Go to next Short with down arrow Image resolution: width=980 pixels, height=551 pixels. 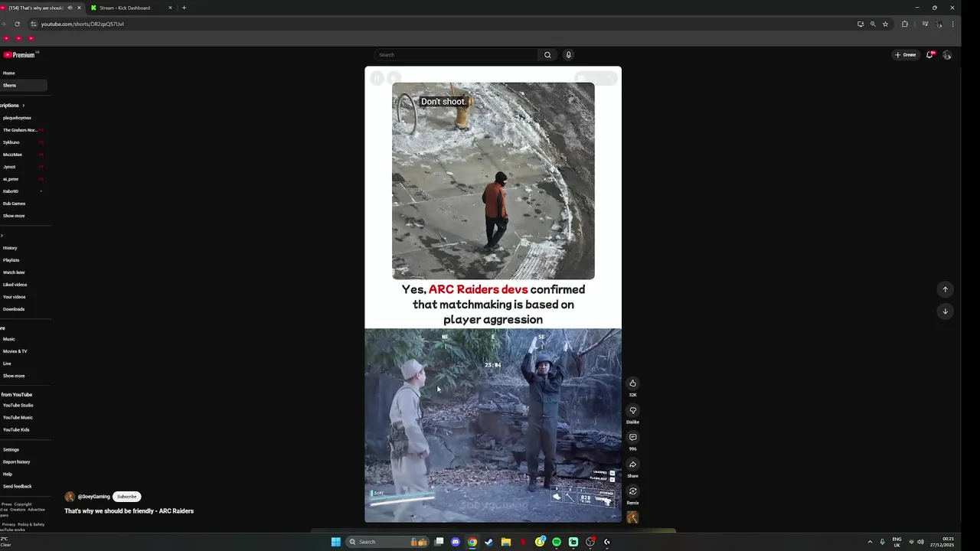tap(945, 311)
